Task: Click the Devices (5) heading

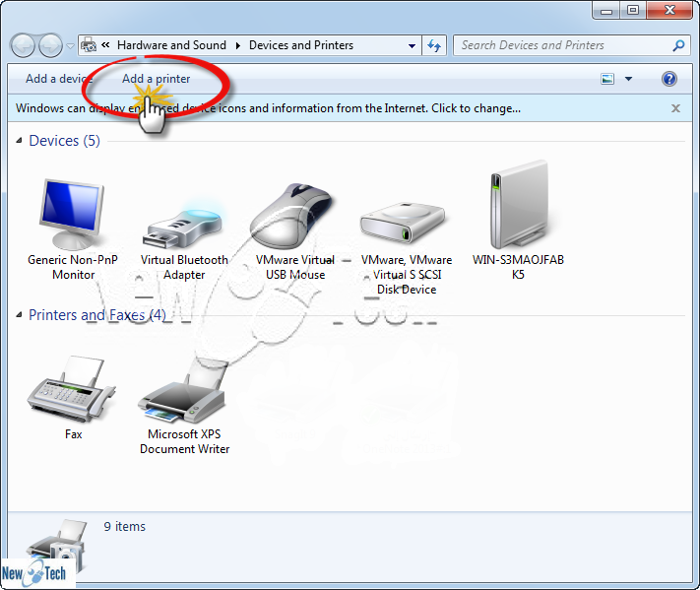Action: coord(64,141)
